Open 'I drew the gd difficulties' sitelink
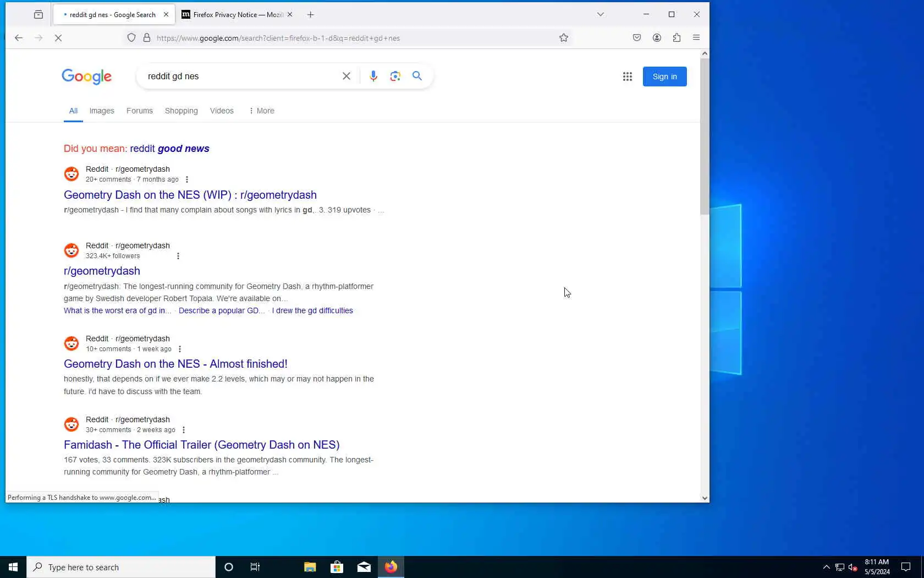 coord(312,310)
